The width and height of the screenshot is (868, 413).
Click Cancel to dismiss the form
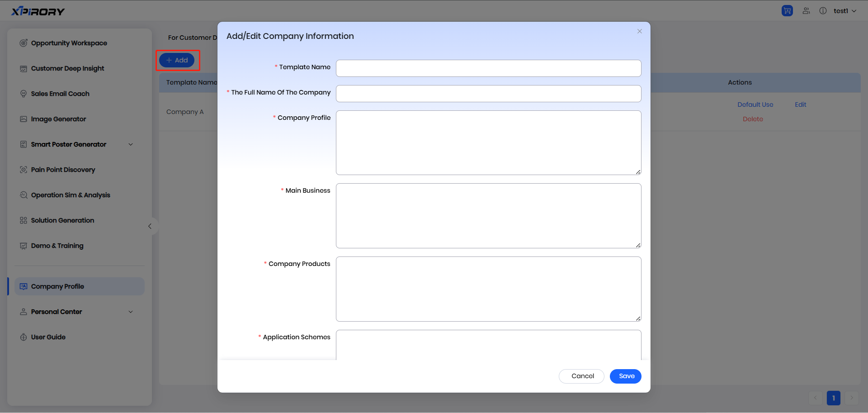(x=581, y=376)
